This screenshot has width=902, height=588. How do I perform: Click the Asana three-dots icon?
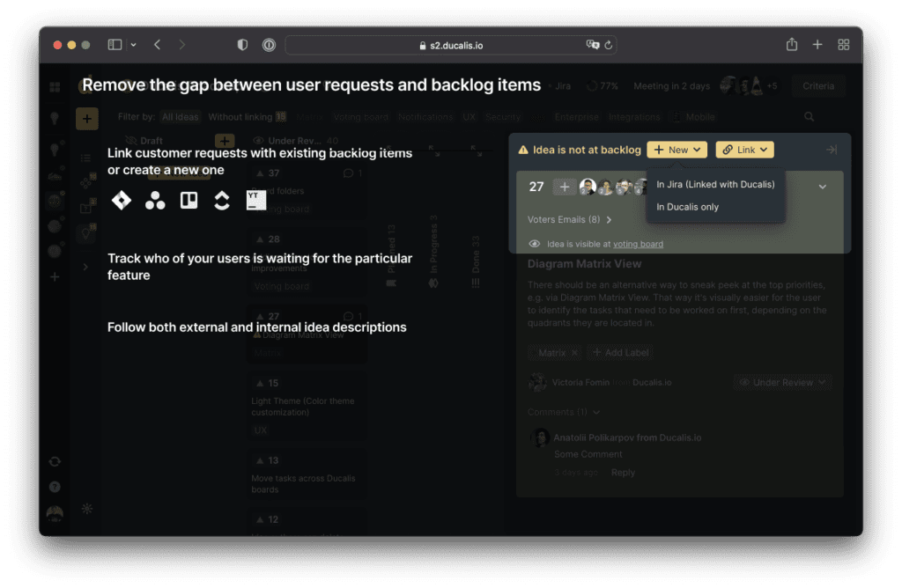point(155,201)
